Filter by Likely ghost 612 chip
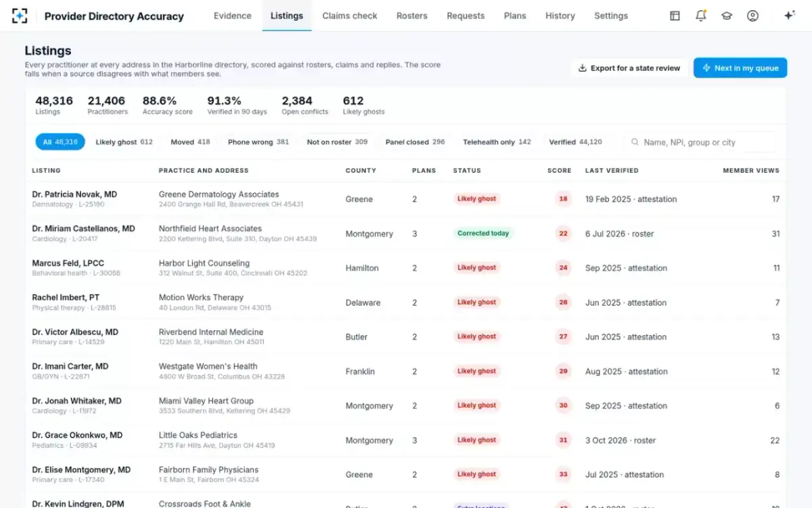The image size is (812, 508). (124, 142)
